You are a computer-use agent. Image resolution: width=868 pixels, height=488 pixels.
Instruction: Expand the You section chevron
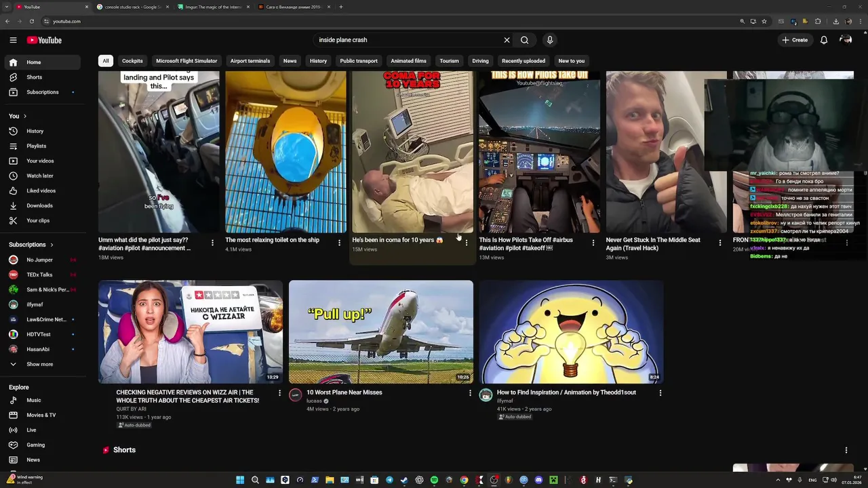point(25,116)
